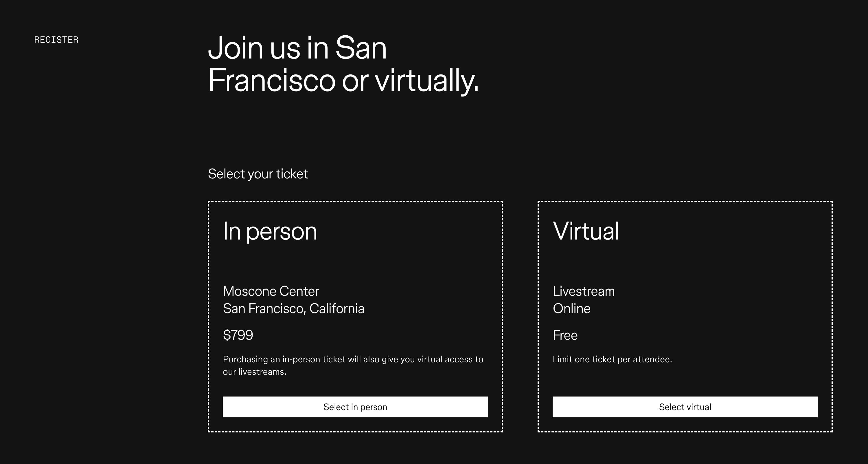Viewport: 868px width, 464px height.
Task: Click the Free price text
Action: point(565,335)
